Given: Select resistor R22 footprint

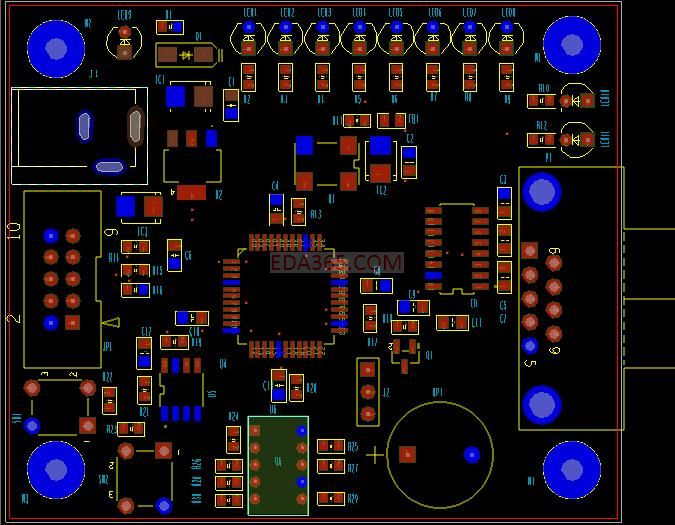Looking at the screenshot, I should coord(109,401).
